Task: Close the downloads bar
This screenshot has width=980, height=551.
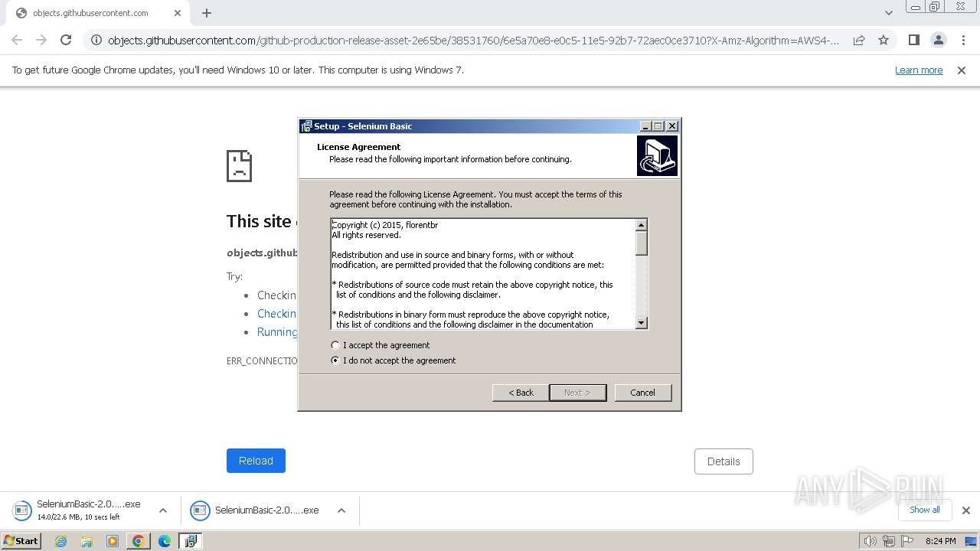Action: click(966, 510)
